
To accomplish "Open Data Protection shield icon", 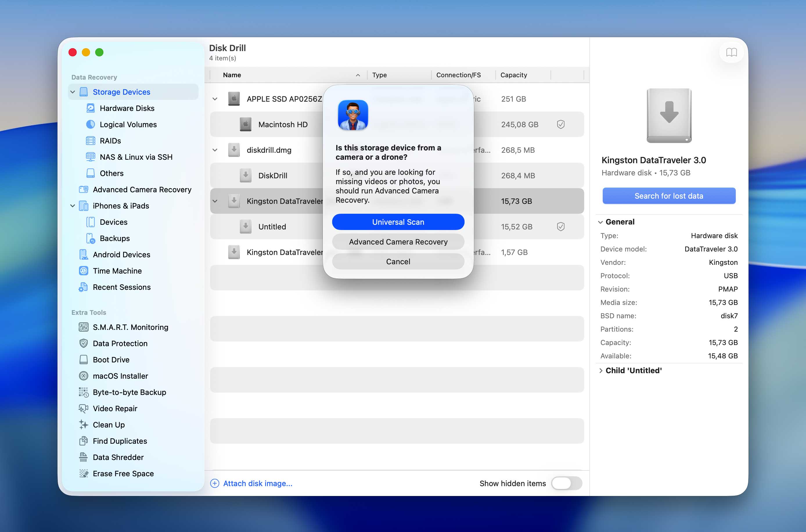I will pyautogui.click(x=83, y=344).
